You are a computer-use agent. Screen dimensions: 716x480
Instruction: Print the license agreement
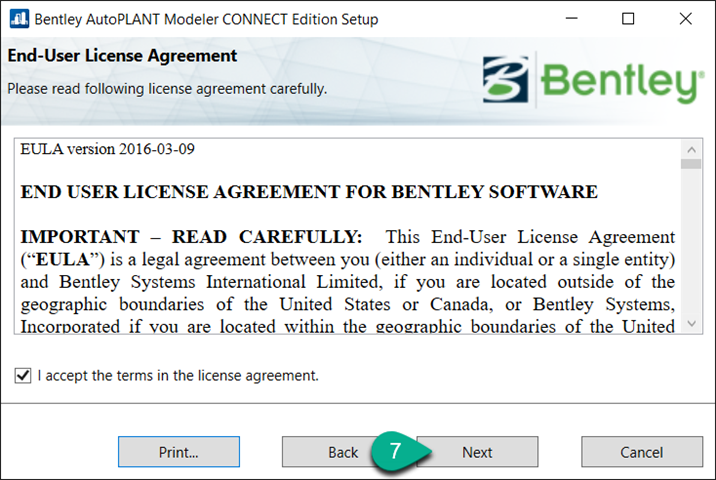179,452
